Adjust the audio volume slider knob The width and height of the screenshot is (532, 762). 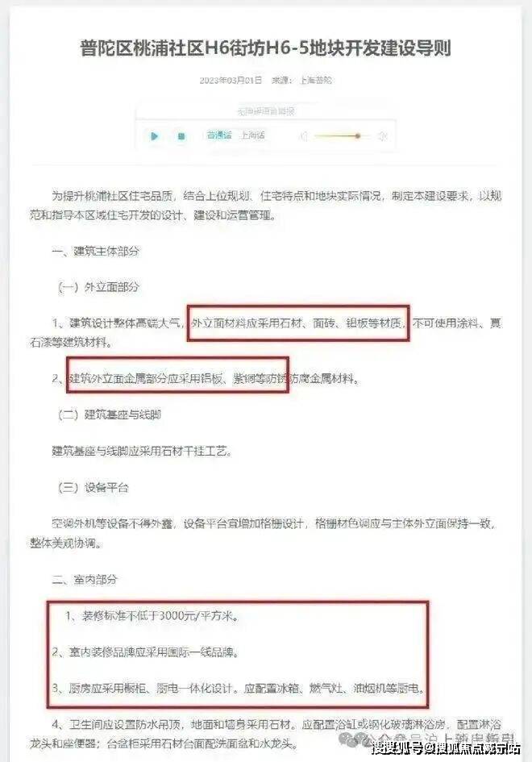pos(358,136)
